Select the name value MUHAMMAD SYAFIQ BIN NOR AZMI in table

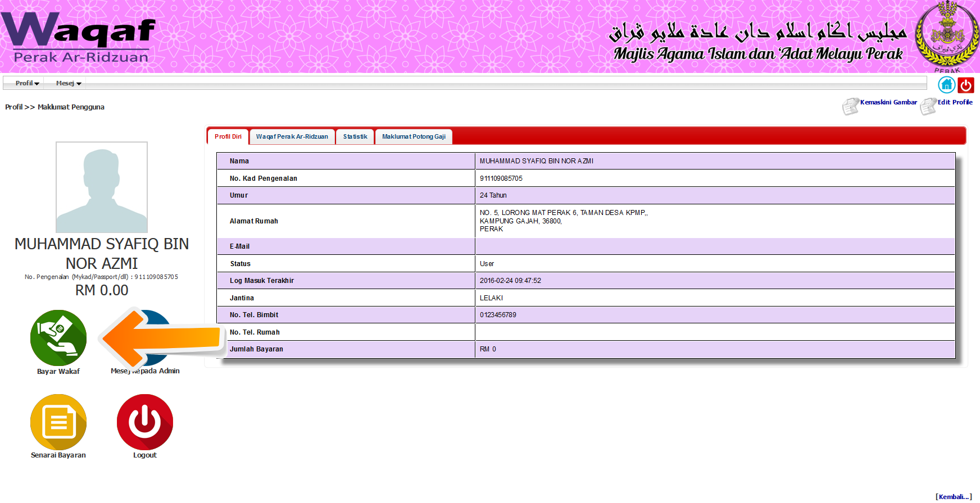coord(537,161)
